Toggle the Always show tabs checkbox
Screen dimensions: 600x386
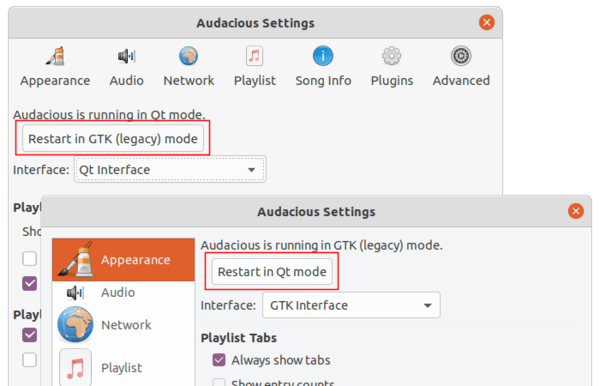[219, 360]
